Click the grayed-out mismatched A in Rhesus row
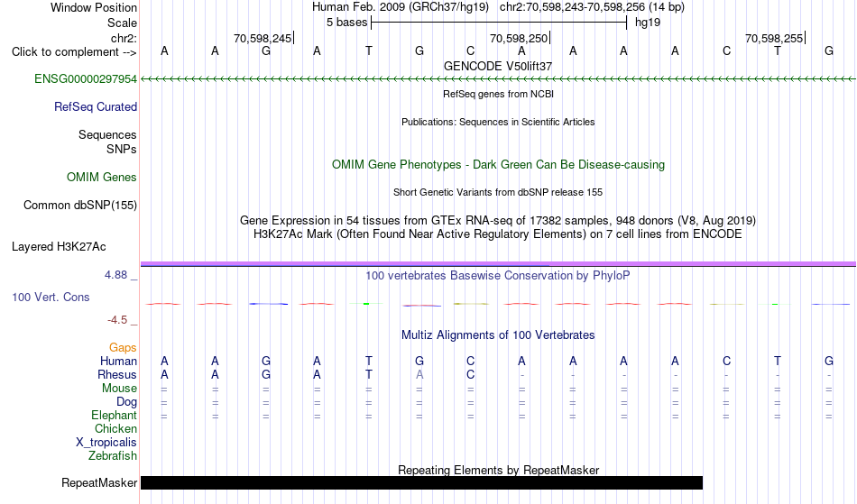 point(419,374)
